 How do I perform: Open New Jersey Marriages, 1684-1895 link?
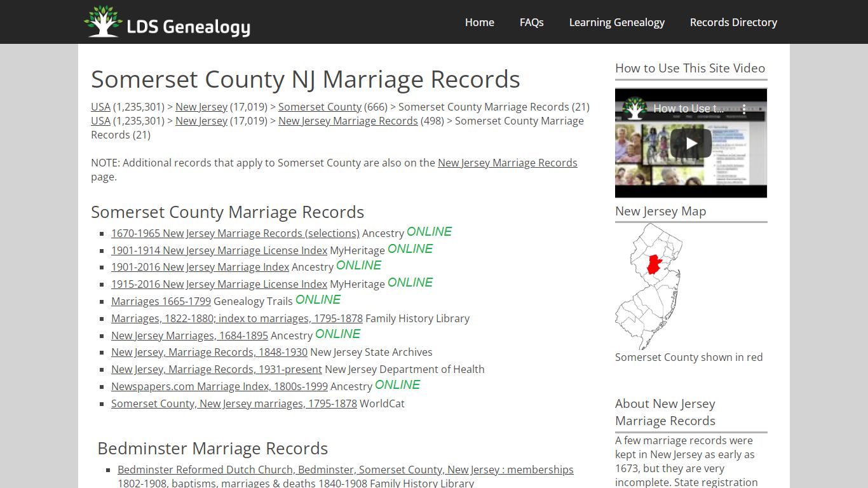click(x=189, y=335)
